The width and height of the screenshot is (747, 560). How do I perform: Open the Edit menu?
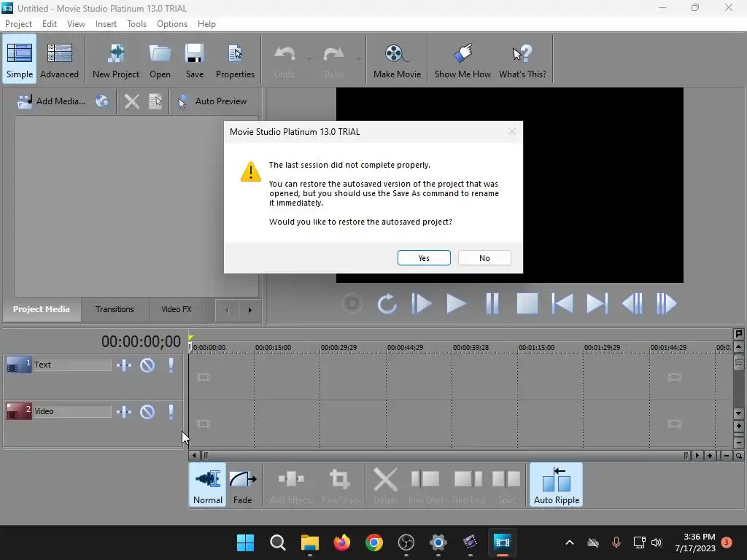pos(49,24)
